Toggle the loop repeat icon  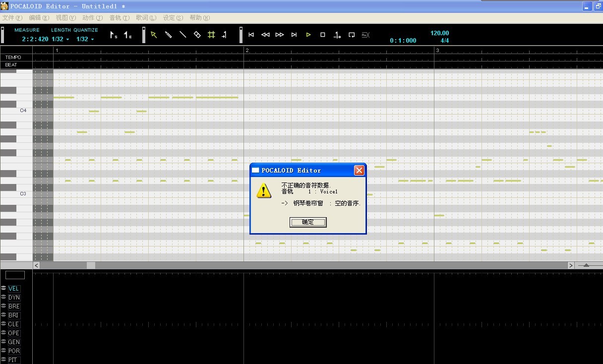352,35
